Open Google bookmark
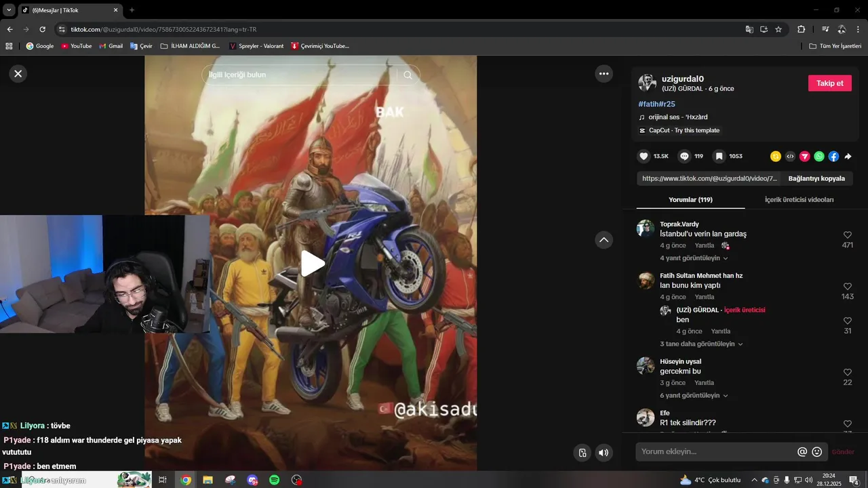The image size is (868, 488). (x=40, y=46)
